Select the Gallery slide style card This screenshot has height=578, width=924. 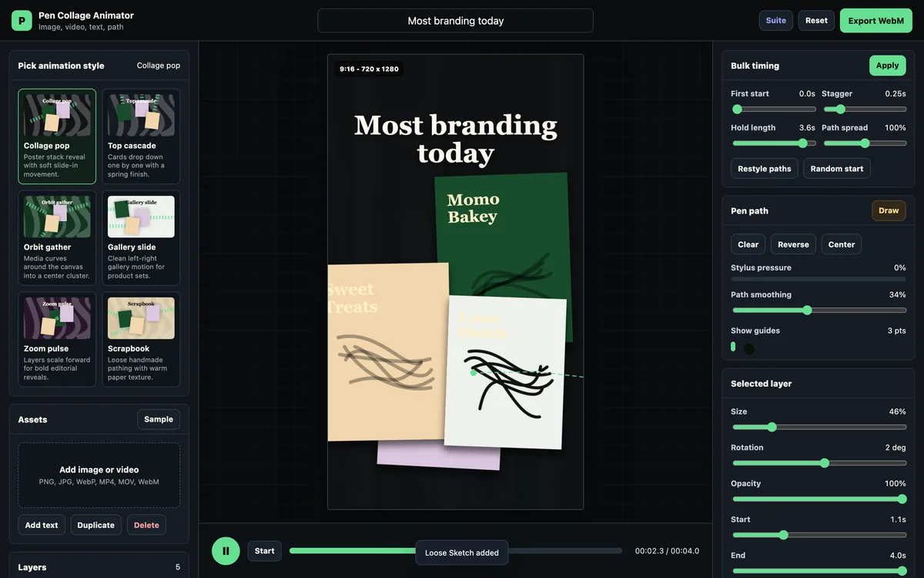point(141,238)
